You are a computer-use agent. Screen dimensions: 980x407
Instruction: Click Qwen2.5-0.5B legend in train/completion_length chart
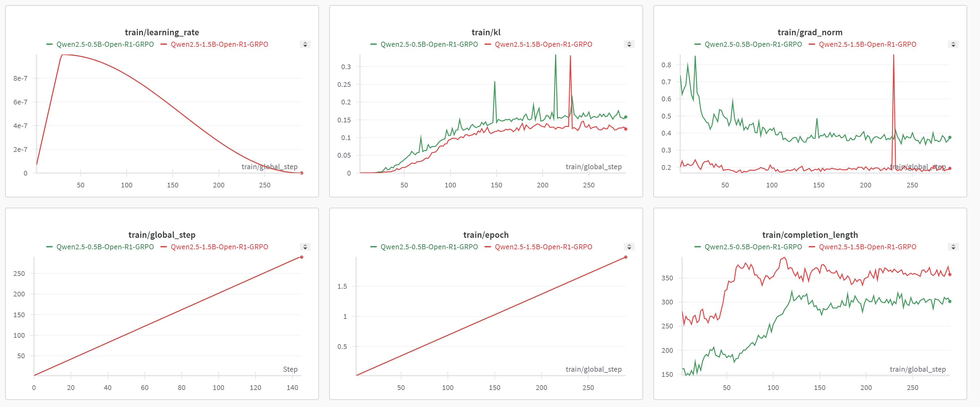coord(753,247)
